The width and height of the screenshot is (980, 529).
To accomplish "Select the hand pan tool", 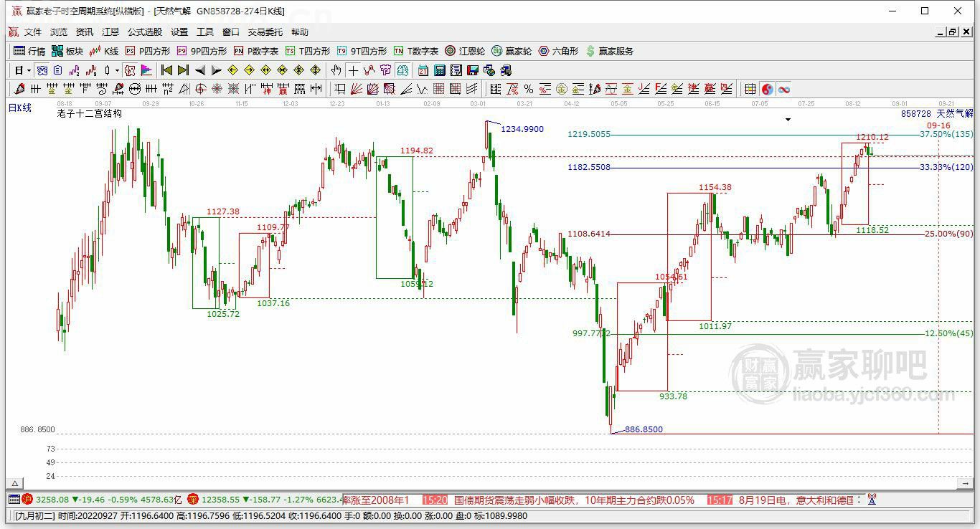I will (336, 70).
